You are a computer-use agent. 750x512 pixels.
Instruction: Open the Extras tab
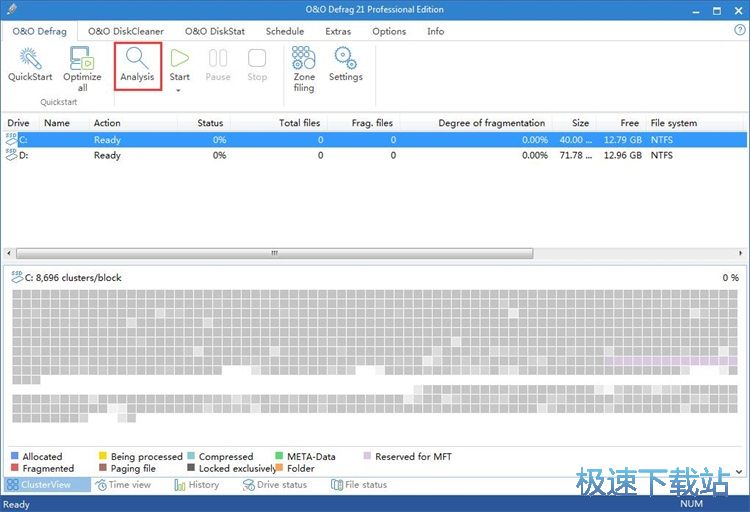coord(338,31)
